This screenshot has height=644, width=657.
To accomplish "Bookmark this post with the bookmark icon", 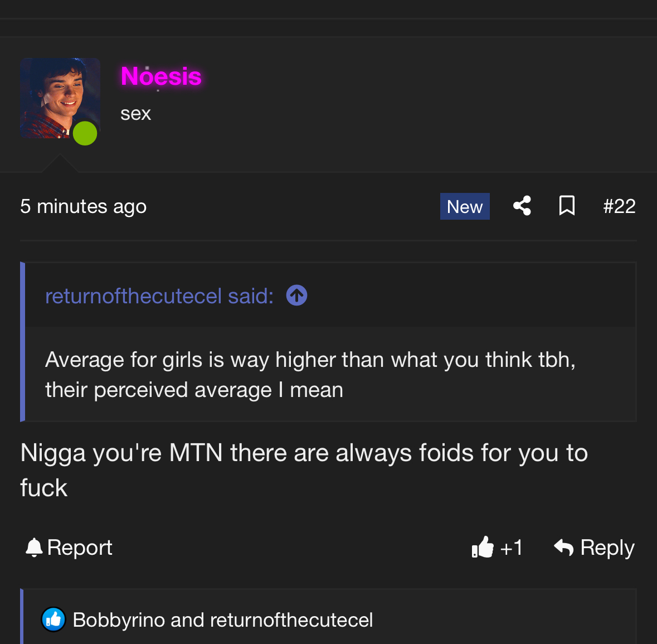I will 567,206.
